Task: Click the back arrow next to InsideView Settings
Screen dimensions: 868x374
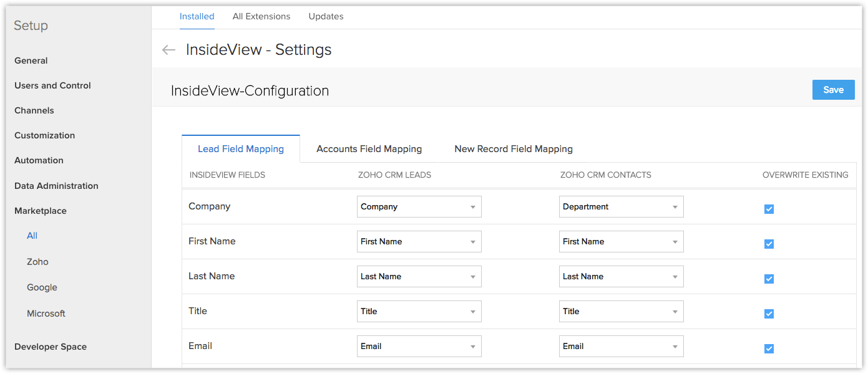Action: [x=168, y=50]
